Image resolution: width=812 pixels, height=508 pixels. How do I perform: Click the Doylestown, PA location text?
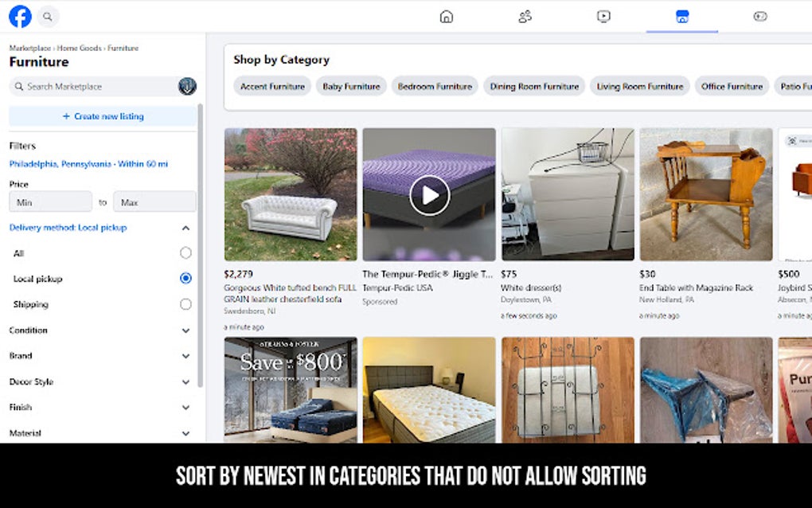[x=526, y=300]
